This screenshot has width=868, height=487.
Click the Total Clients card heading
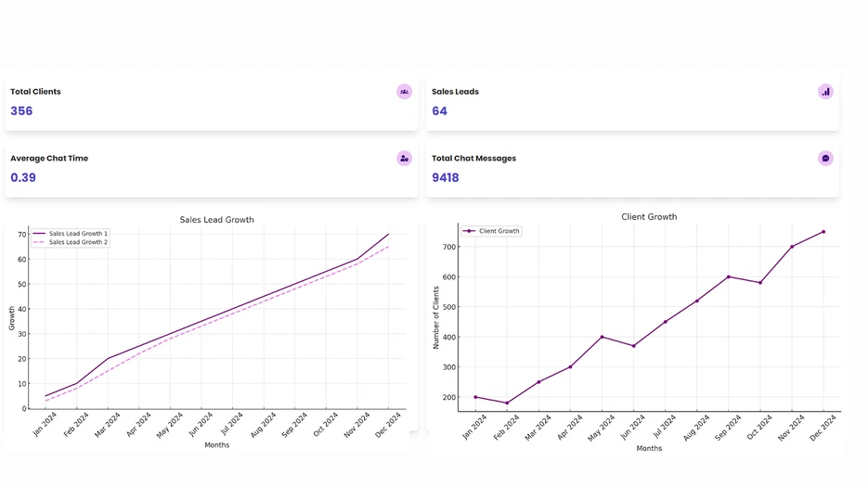(x=35, y=92)
